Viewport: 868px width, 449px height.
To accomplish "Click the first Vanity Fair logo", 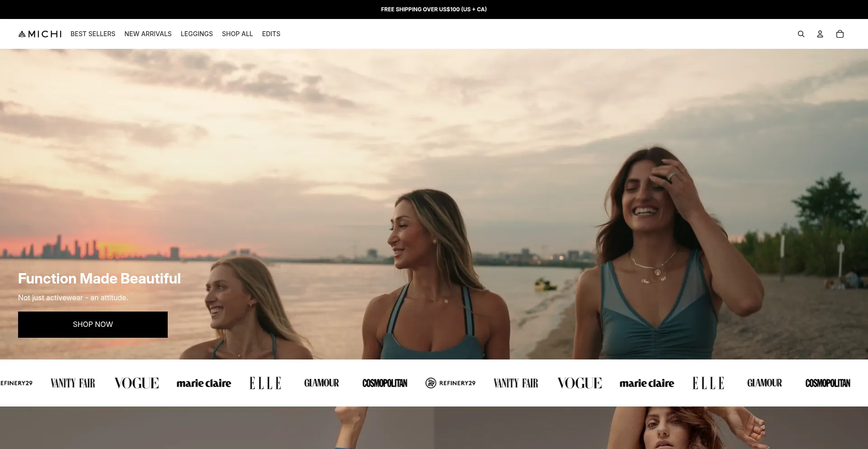I will pos(73,383).
